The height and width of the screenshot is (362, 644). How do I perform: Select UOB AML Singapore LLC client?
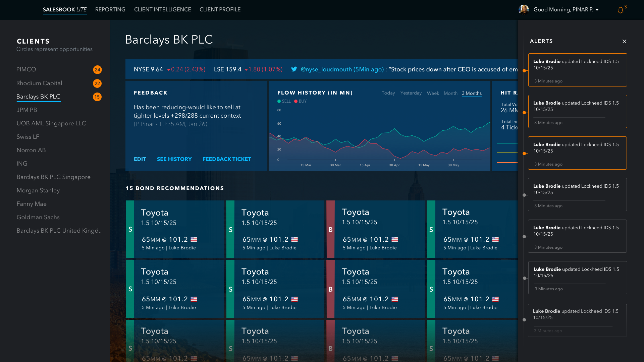point(51,123)
